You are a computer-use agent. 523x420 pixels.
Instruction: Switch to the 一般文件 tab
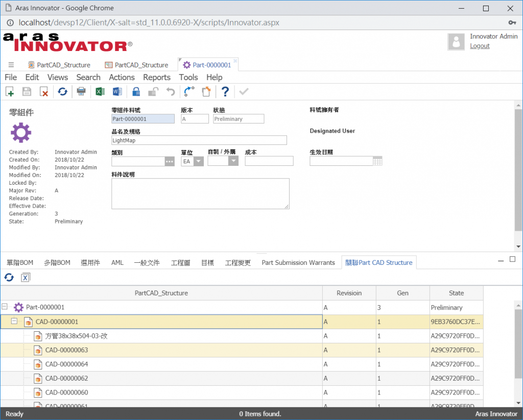pyautogui.click(x=147, y=263)
